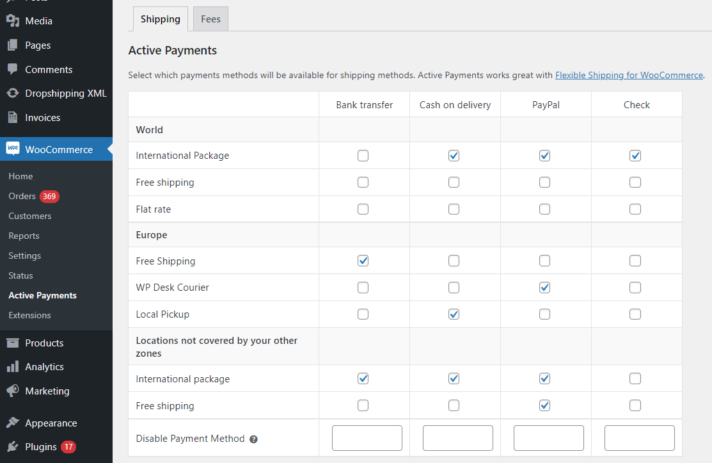The height and width of the screenshot is (463, 712).
Task: Click the 'Cash on delivery' column header
Action: pos(455,105)
